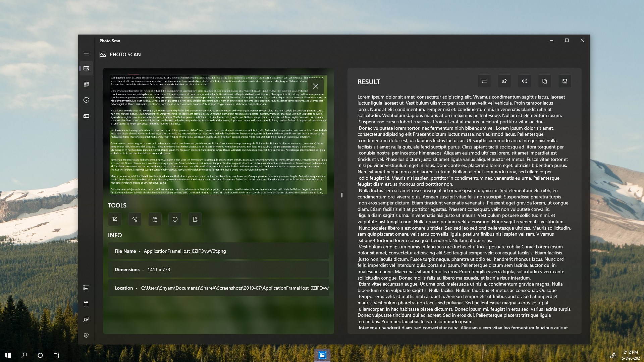This screenshot has height=362, width=644.
Task: Open the history sidebar item
Action: pos(86,100)
